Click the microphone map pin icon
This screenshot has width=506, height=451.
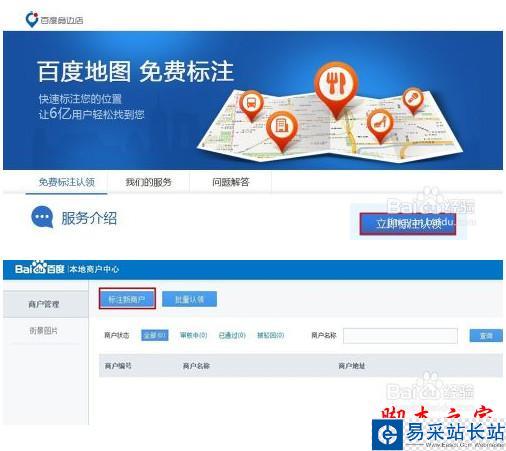pos(413,100)
